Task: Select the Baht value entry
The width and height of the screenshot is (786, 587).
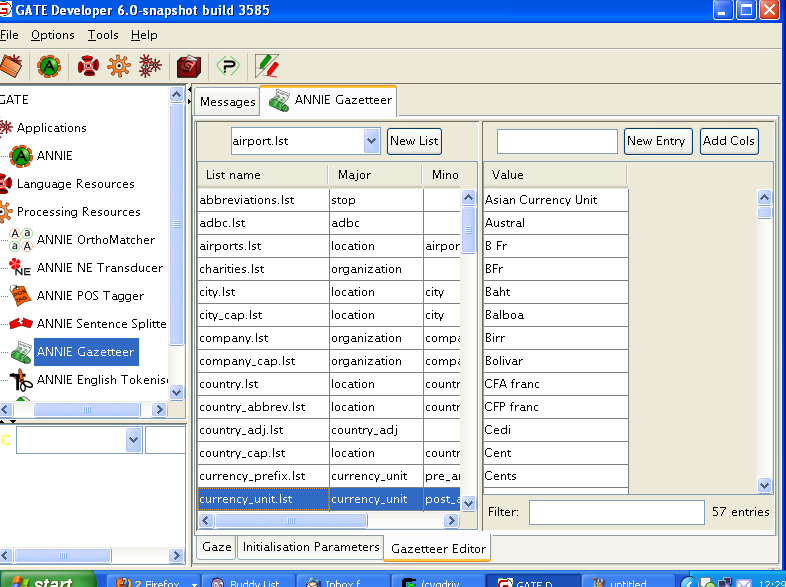Action: [555, 292]
